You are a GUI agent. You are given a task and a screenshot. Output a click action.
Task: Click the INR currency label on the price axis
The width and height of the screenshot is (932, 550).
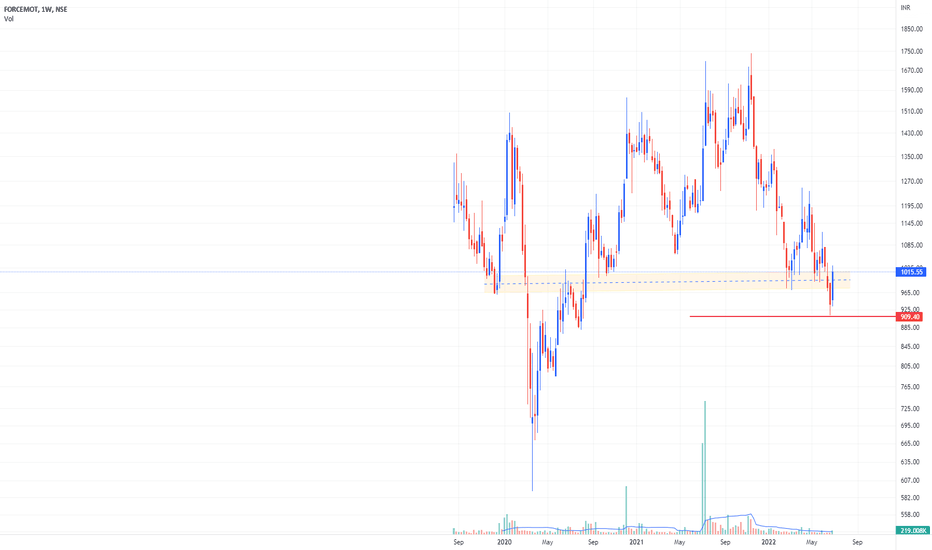coord(905,8)
